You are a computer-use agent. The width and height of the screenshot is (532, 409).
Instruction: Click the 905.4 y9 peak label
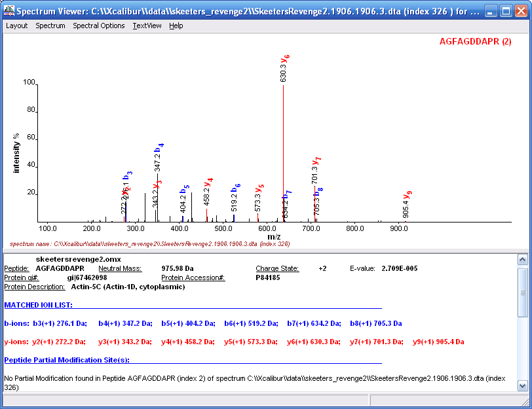407,205
